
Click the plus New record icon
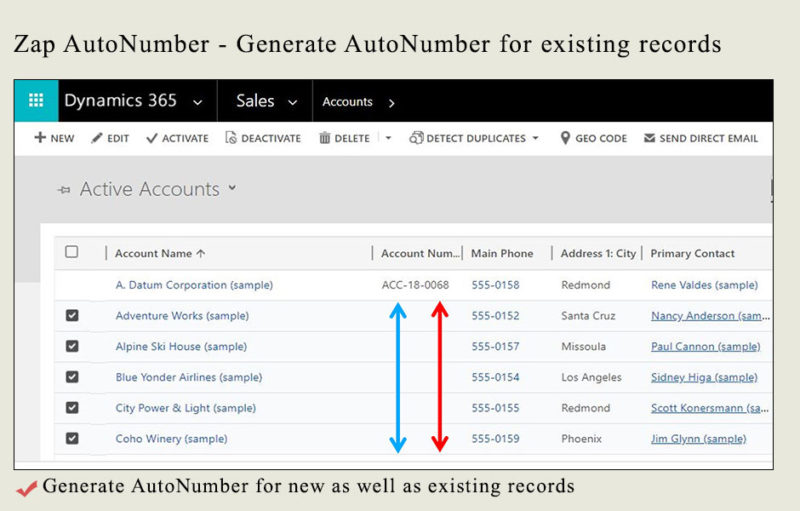(x=40, y=138)
